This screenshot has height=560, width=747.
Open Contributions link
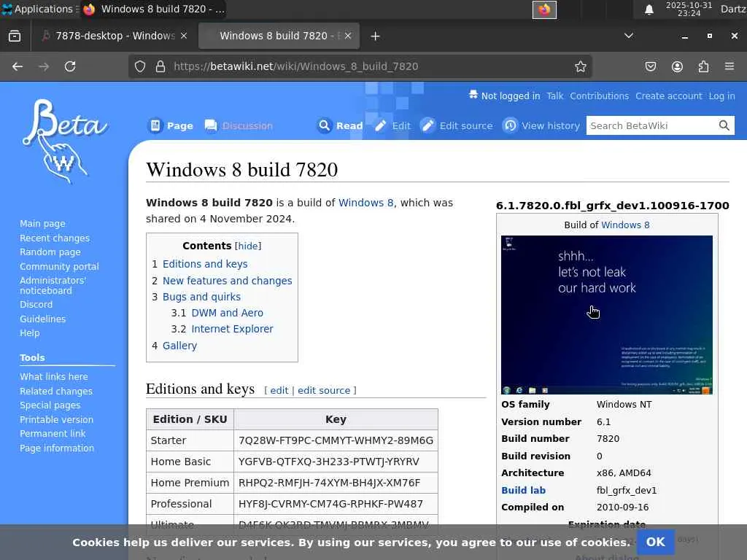coord(600,96)
